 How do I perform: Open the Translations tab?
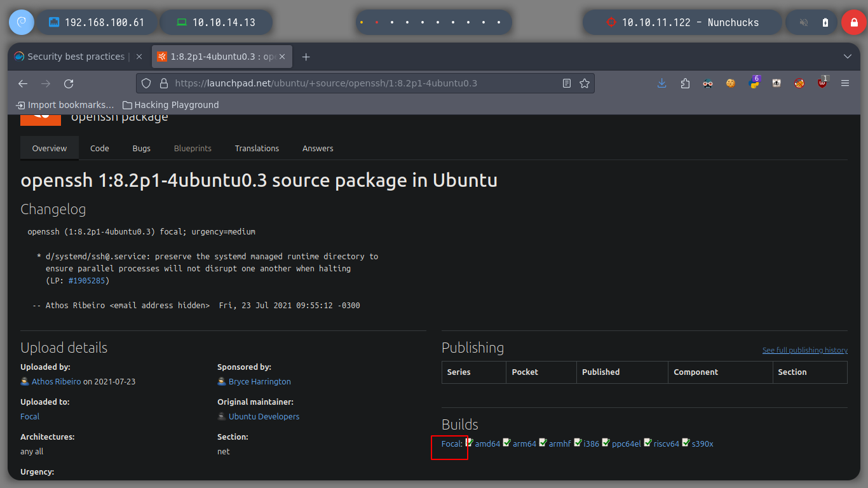(x=257, y=148)
